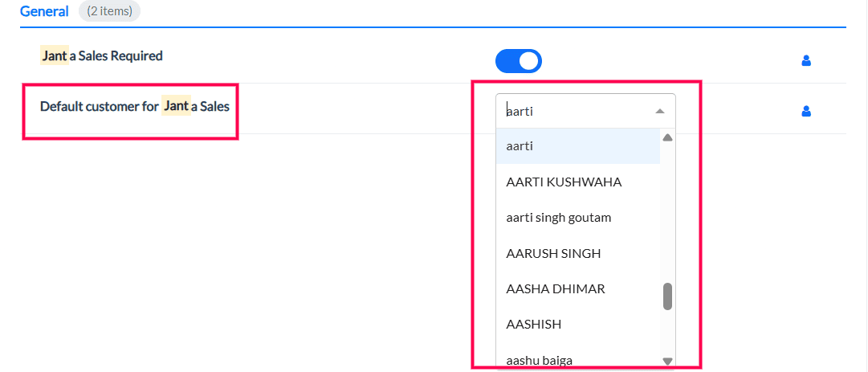This screenshot has height=372, width=868.
Task: Choose AARTI KUSHWAHA from customer list
Action: [x=564, y=182]
